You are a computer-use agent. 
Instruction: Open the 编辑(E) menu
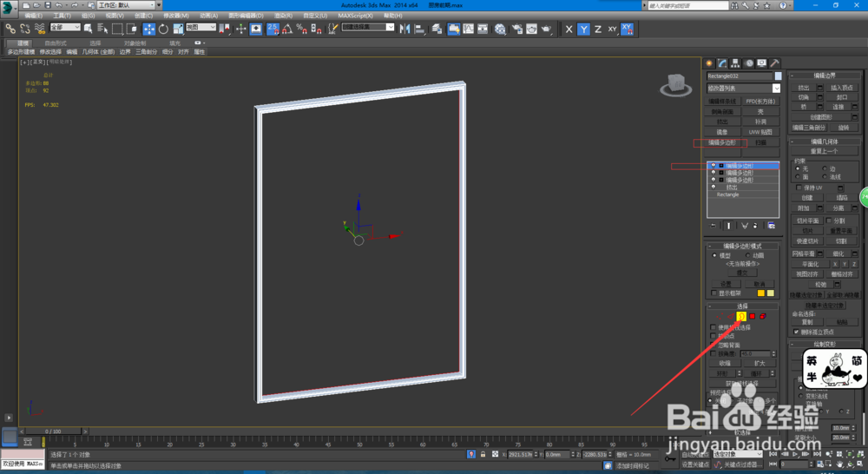click(x=34, y=16)
